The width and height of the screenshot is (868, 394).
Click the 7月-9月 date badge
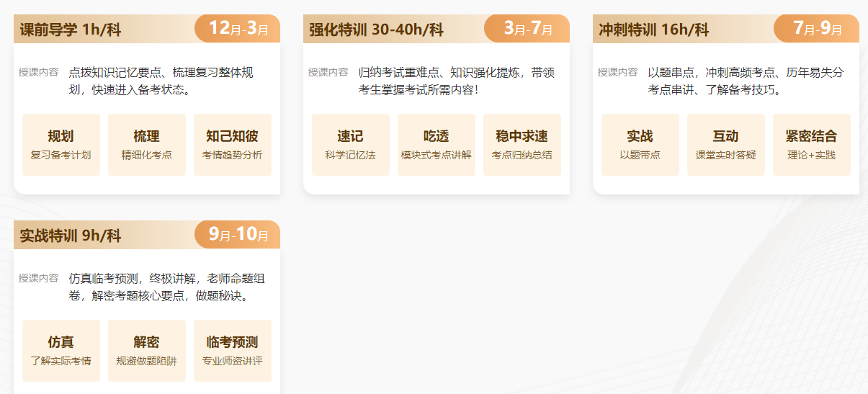817,29
